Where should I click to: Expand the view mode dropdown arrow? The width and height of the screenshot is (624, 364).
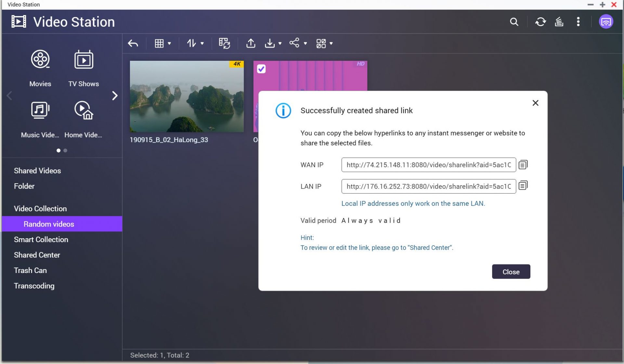169,43
